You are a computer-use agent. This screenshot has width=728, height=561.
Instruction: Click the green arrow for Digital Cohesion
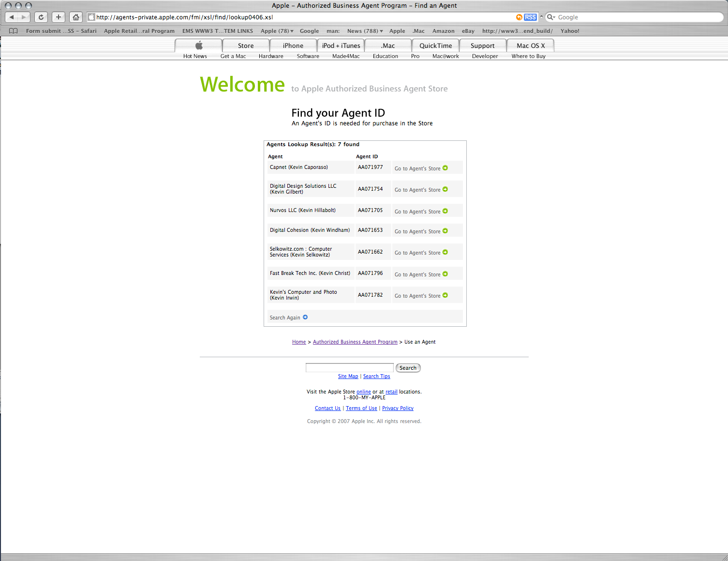pos(445,231)
